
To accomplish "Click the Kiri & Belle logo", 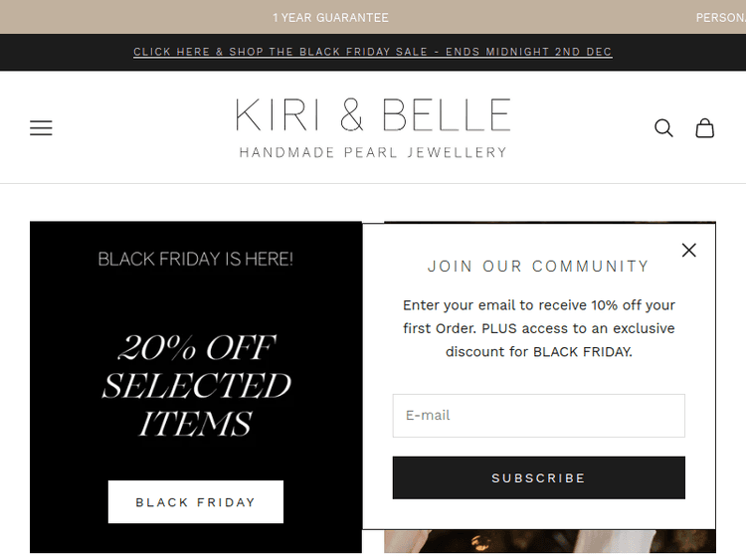I will [x=373, y=116].
